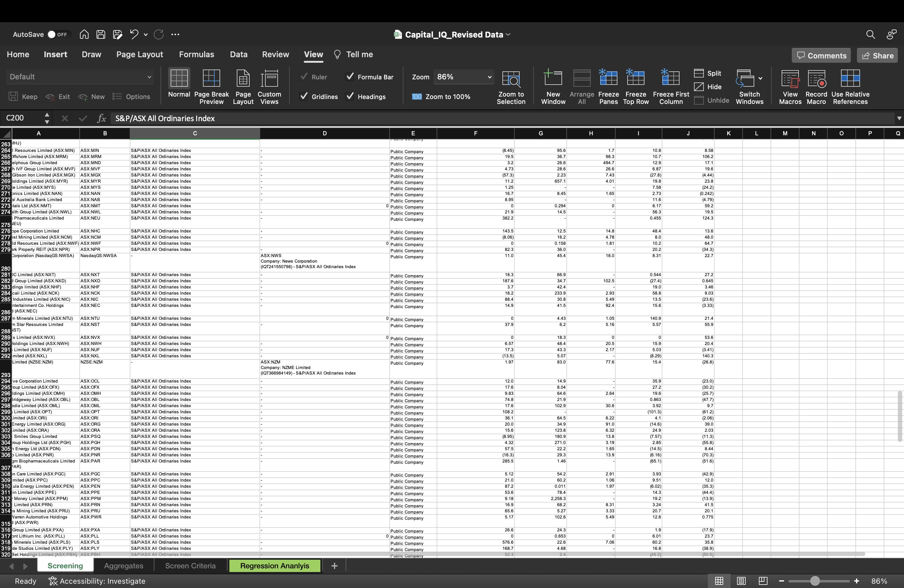Click the Save icon in title bar
Viewport: 904px width, 588px height.
tap(101, 34)
